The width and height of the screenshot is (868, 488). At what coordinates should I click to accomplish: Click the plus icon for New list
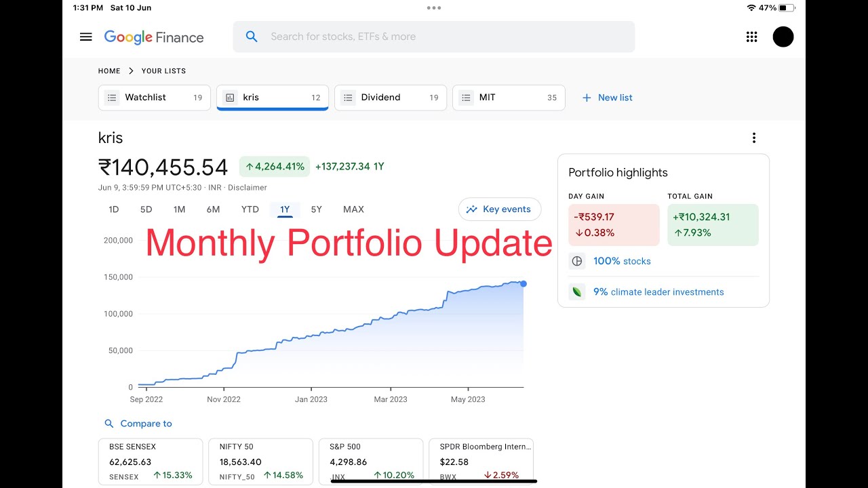(587, 98)
